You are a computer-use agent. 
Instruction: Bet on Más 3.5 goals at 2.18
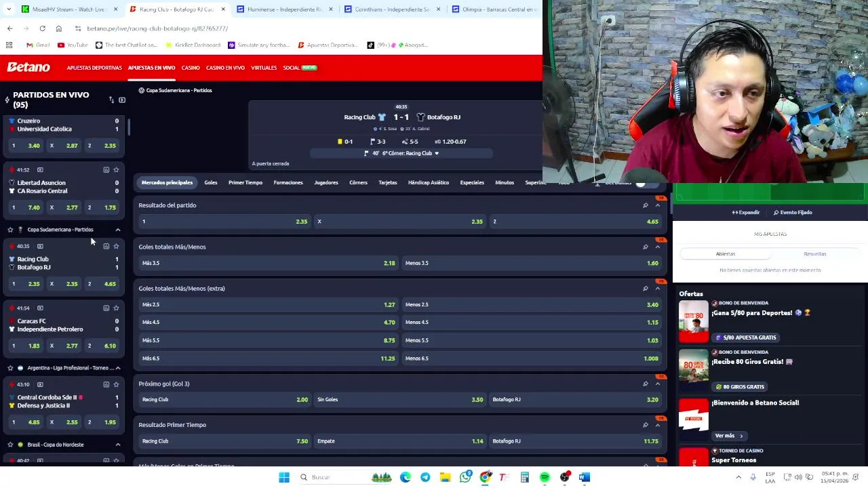coord(268,263)
